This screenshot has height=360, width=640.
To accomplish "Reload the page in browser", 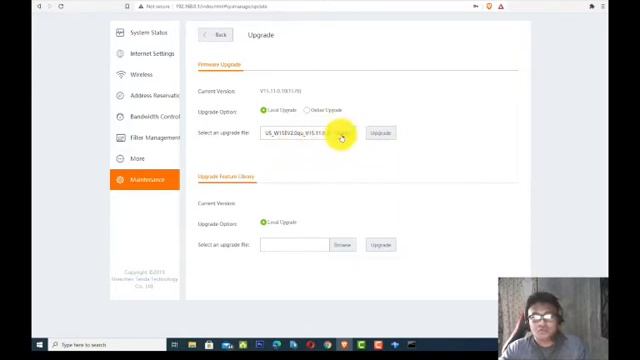I will point(61,7).
